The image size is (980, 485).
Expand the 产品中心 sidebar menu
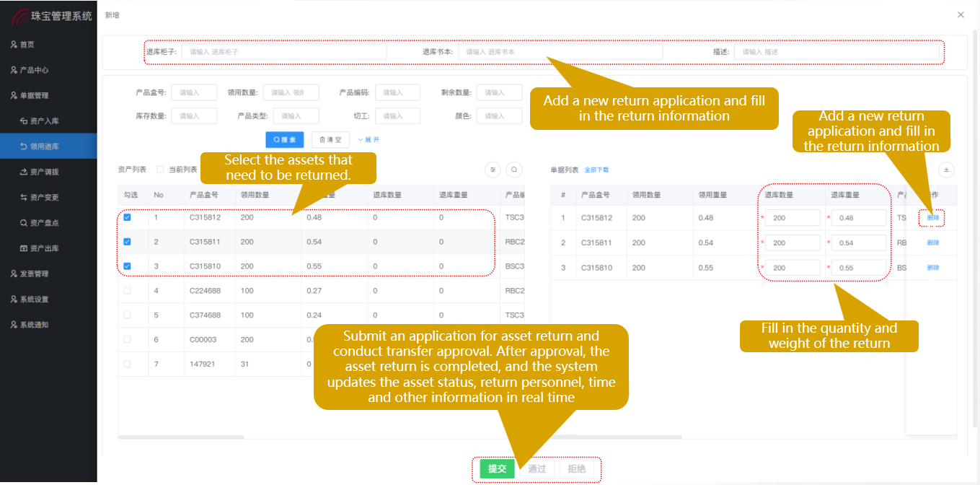click(34, 70)
